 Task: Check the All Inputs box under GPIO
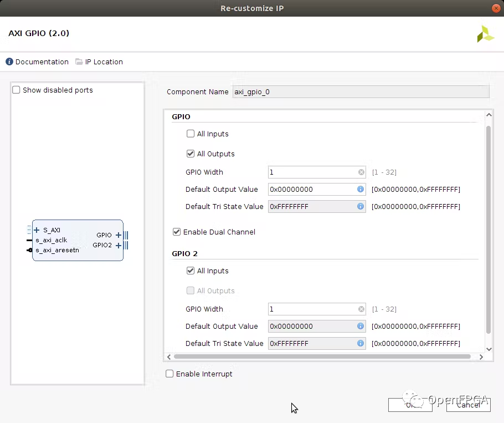pyautogui.click(x=191, y=134)
